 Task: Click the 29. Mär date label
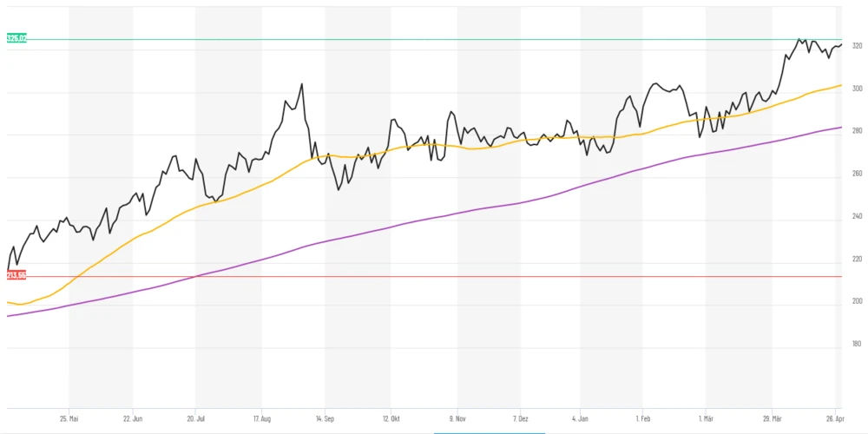point(771,418)
